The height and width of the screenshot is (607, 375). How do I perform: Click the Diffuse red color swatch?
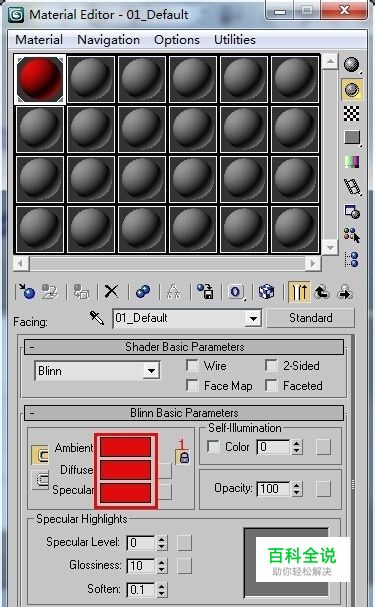click(x=125, y=470)
